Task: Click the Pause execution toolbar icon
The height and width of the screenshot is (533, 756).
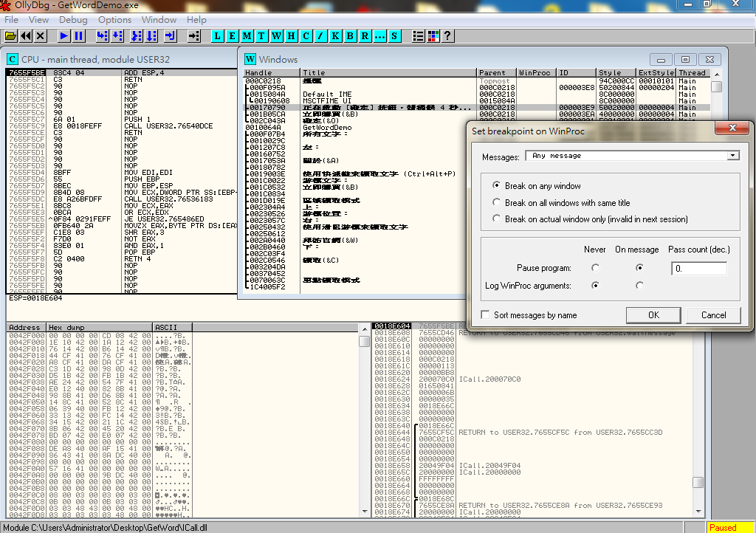Action: [x=79, y=35]
